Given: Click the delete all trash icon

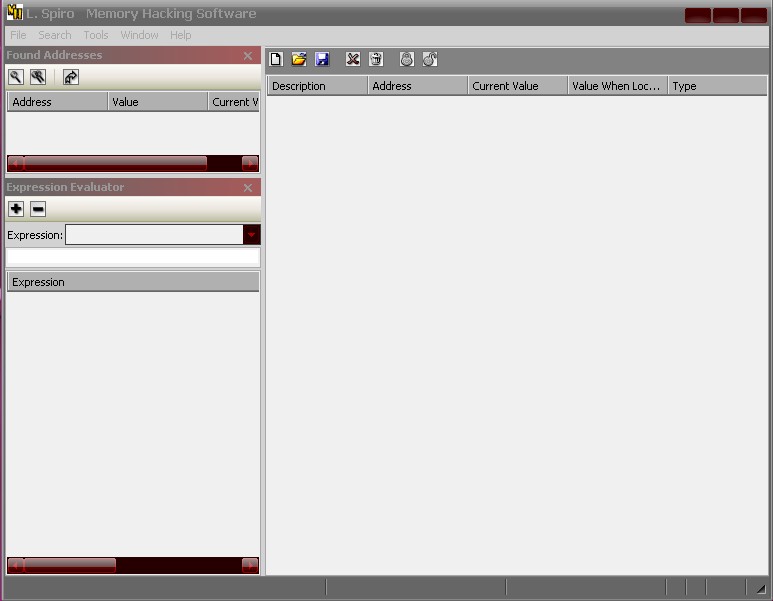Looking at the screenshot, I should click(376, 59).
